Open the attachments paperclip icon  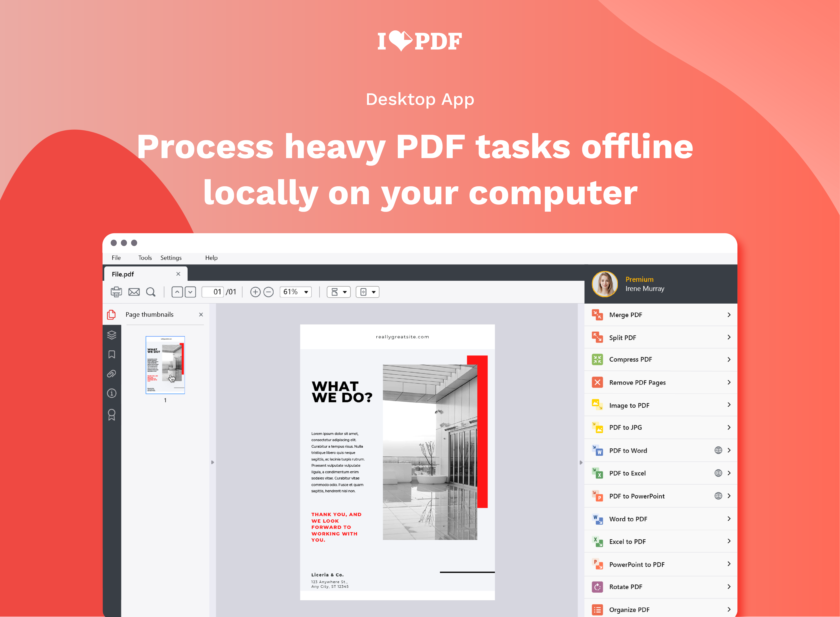tap(112, 374)
